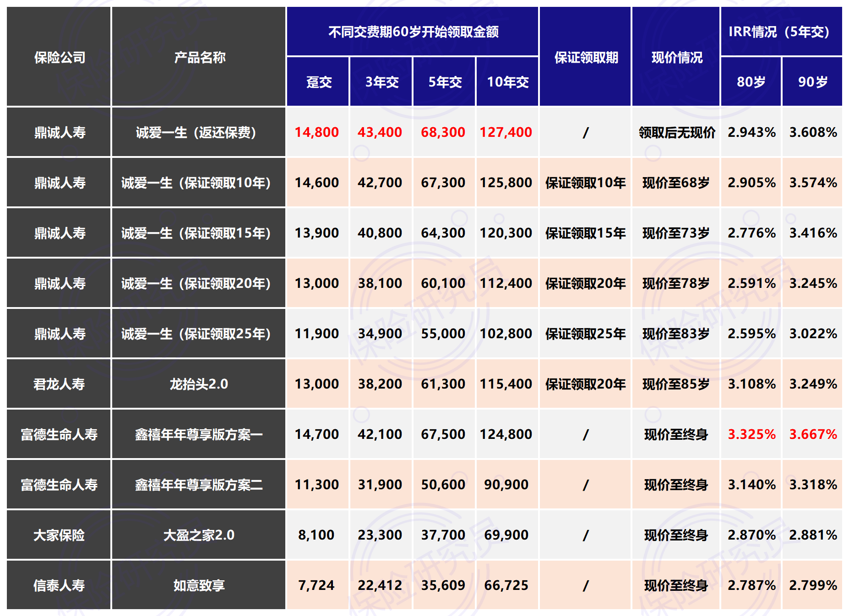
Task: Click the 80岁 sub-header
Action: [x=751, y=82]
